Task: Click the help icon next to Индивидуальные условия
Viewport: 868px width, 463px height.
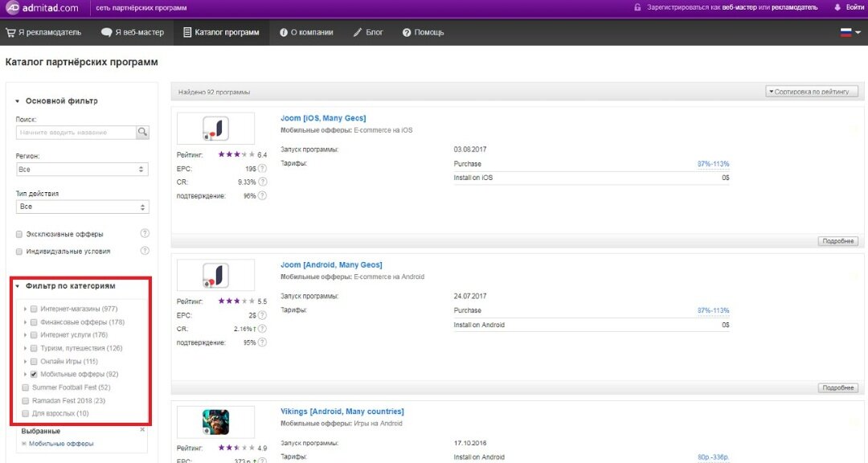Action: (145, 250)
